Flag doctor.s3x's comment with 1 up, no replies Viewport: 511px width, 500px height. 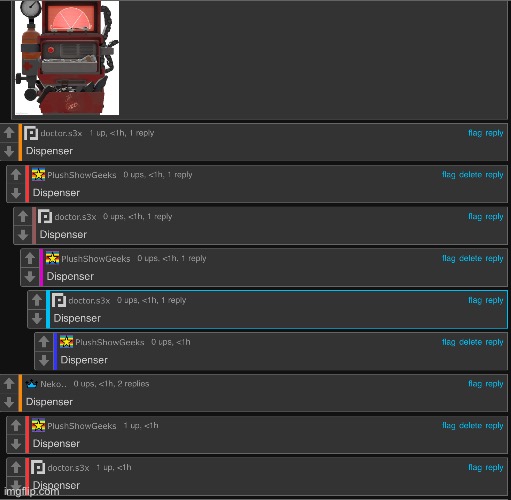click(x=475, y=468)
